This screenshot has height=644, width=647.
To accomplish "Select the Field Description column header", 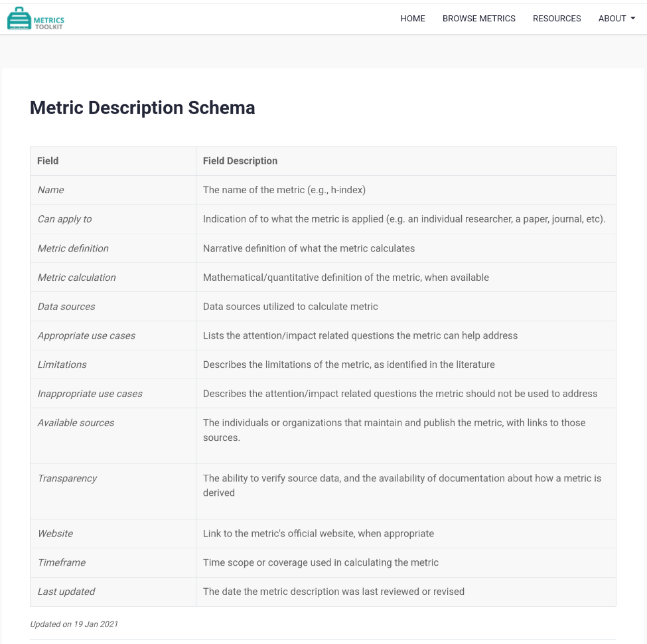I will [x=240, y=161].
